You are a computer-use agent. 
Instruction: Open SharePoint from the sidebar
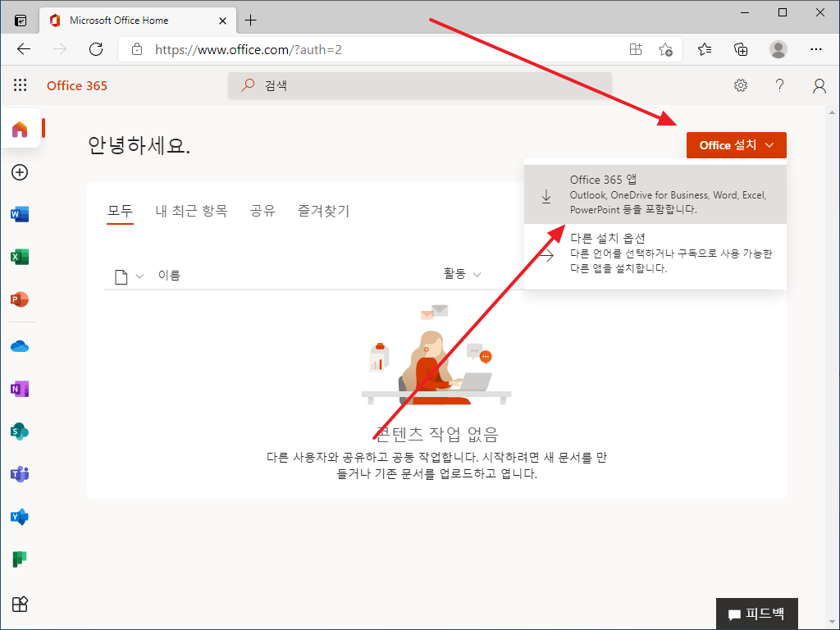tap(20, 431)
